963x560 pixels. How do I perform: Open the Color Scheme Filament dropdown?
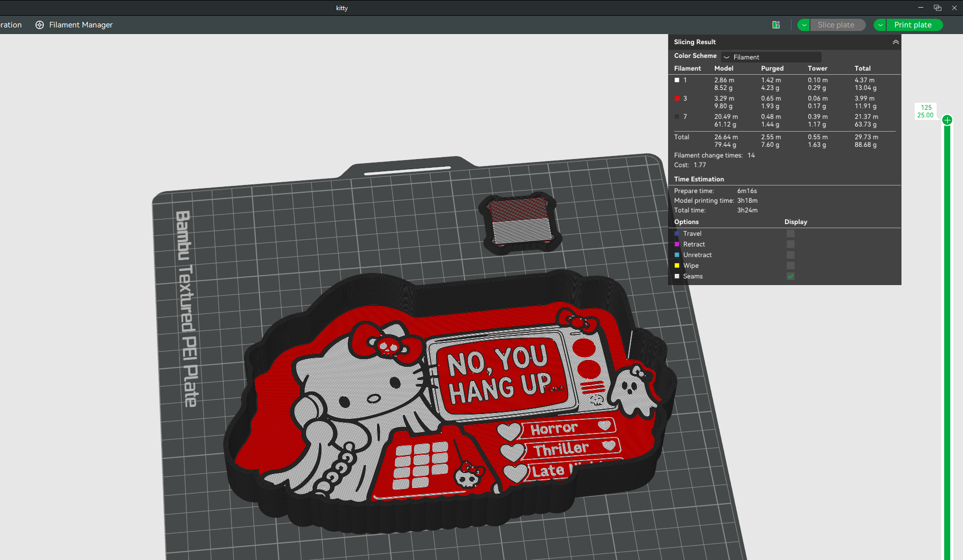771,57
